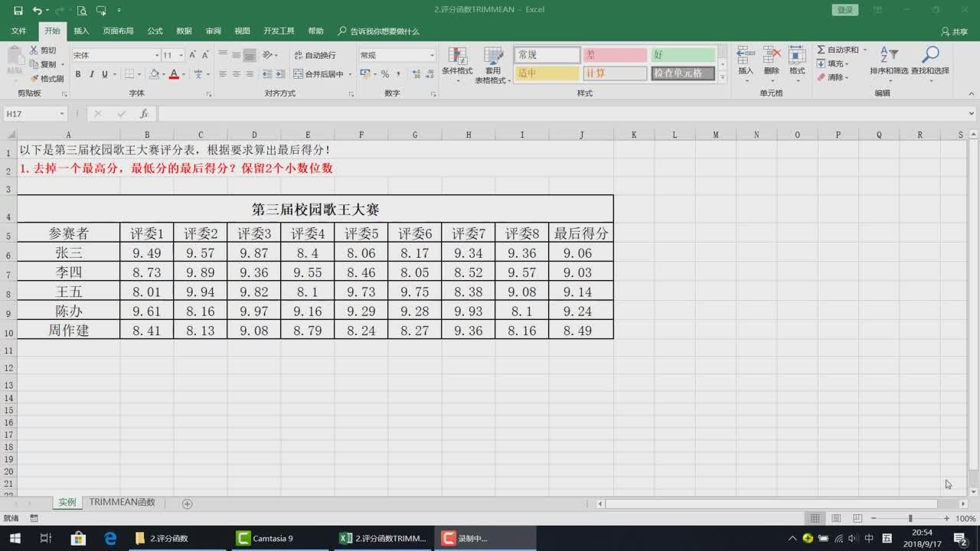
Task: Switch to the 公式 tab
Action: [155, 31]
